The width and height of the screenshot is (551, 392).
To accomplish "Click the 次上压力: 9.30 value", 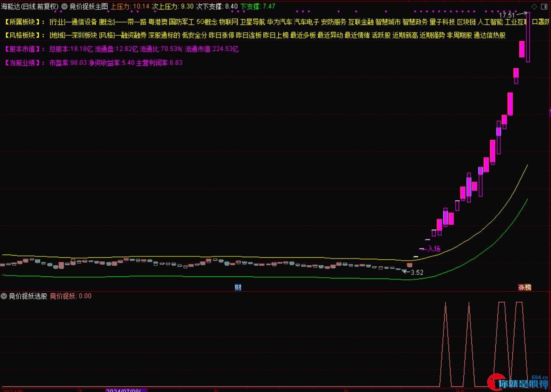I will [173, 6].
